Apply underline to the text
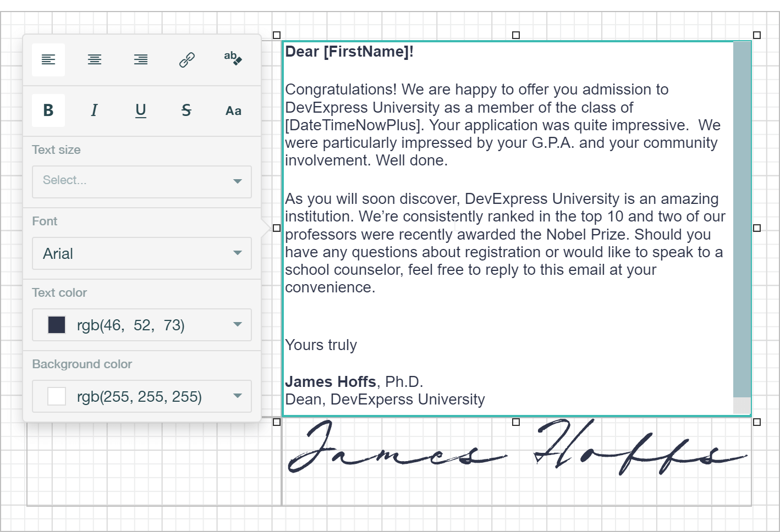Image resolution: width=780 pixels, height=532 pixels. [x=140, y=110]
